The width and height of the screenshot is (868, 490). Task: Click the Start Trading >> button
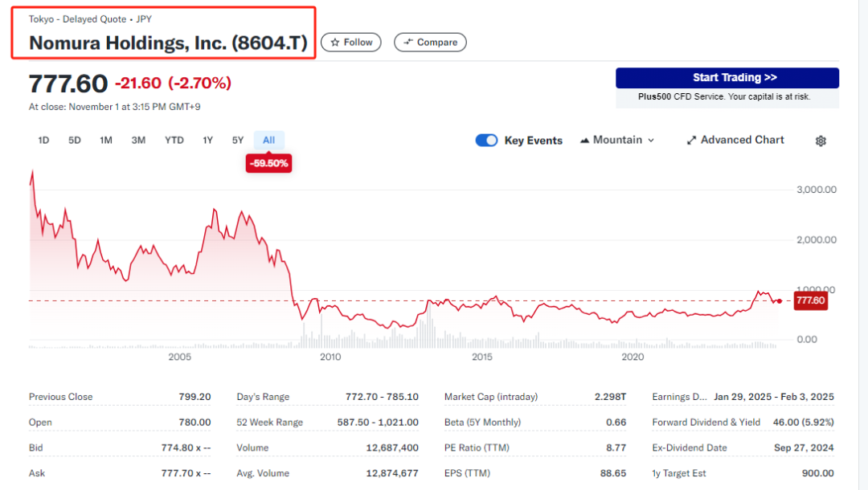tap(727, 78)
